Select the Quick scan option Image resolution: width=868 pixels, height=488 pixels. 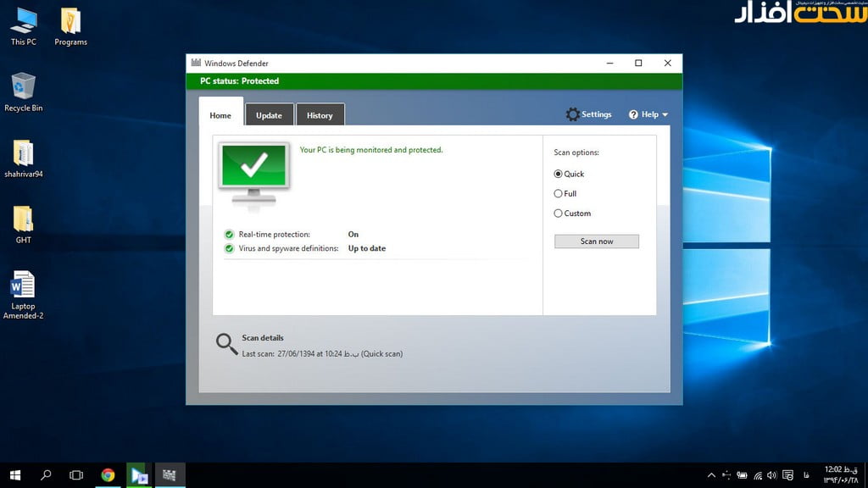point(559,174)
